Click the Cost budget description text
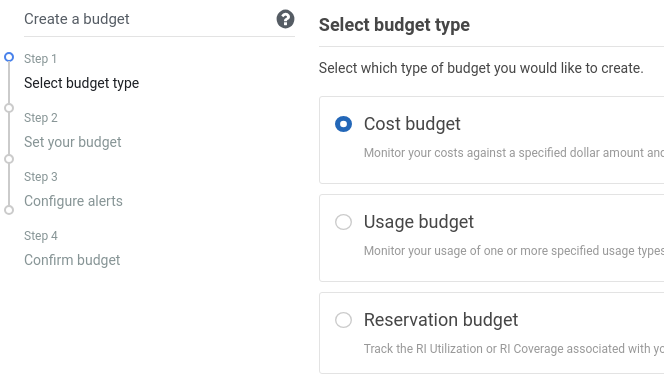The height and width of the screenshot is (387, 664). (x=514, y=153)
